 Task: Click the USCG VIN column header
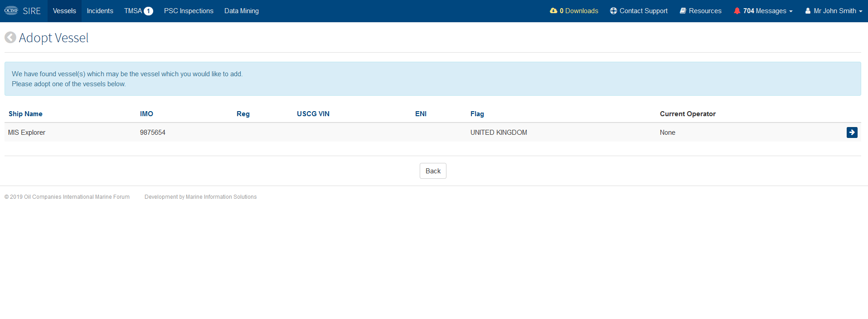click(x=313, y=114)
